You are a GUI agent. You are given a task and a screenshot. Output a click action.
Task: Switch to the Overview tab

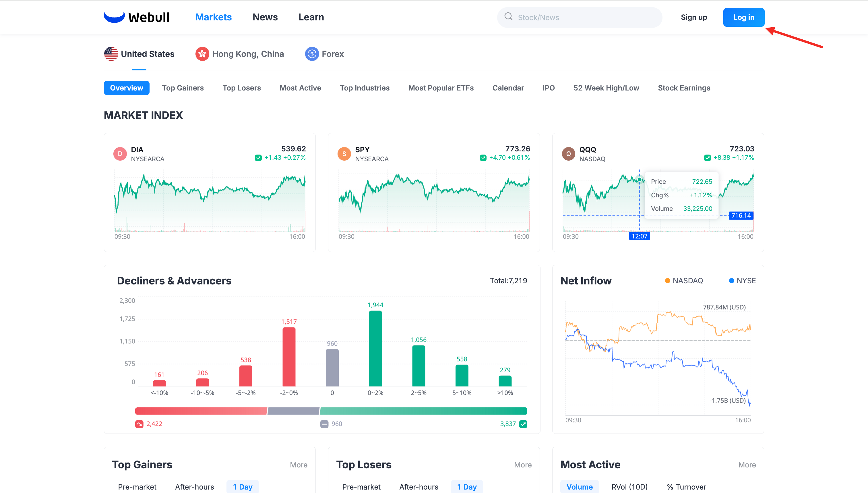pos(127,88)
